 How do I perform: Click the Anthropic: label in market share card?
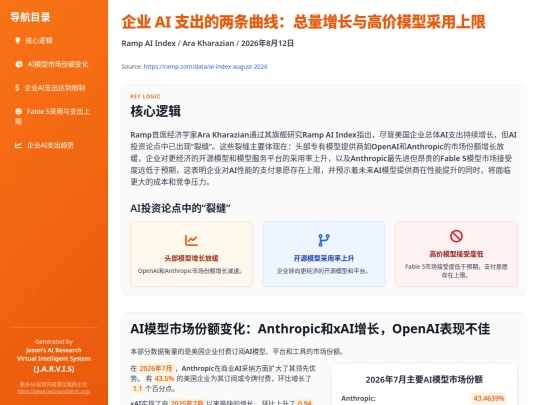point(358,398)
